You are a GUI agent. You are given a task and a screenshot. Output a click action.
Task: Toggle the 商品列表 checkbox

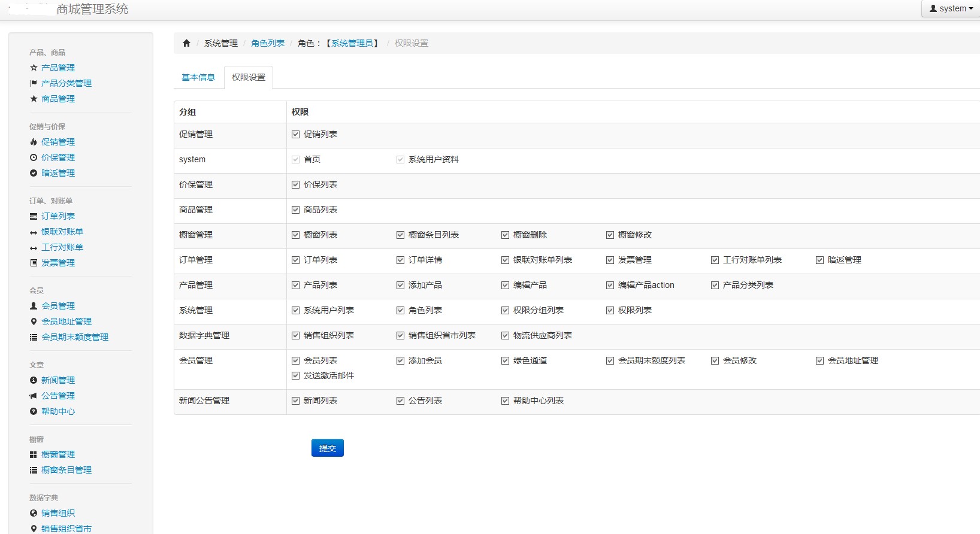(x=295, y=210)
